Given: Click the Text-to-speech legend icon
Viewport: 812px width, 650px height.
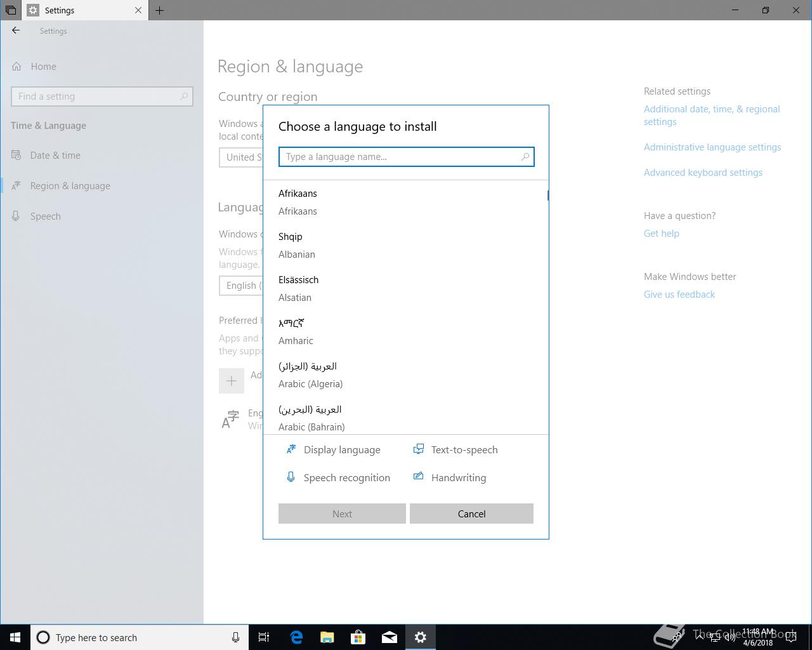Looking at the screenshot, I should click(418, 449).
